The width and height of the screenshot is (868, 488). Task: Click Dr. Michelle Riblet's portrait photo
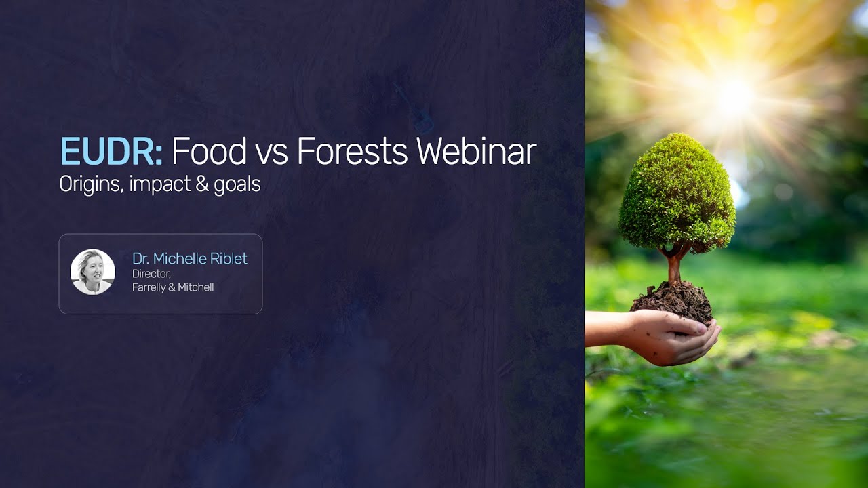coord(93,272)
